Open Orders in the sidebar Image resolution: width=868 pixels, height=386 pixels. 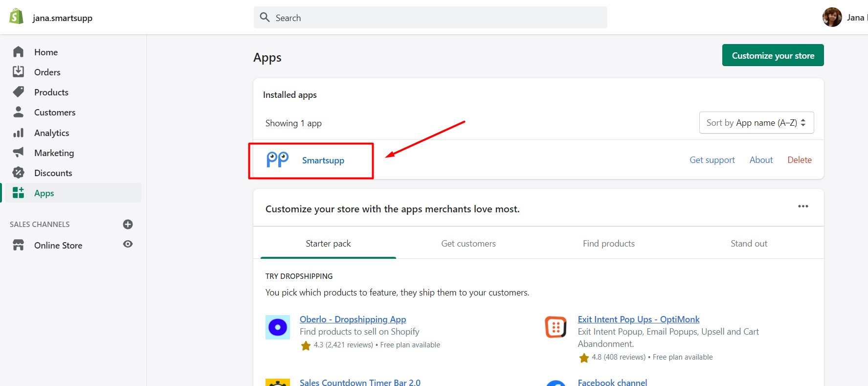point(47,72)
